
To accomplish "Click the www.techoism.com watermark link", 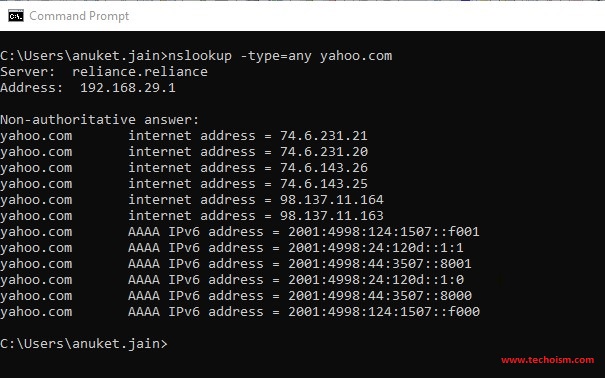I will tap(548, 360).
